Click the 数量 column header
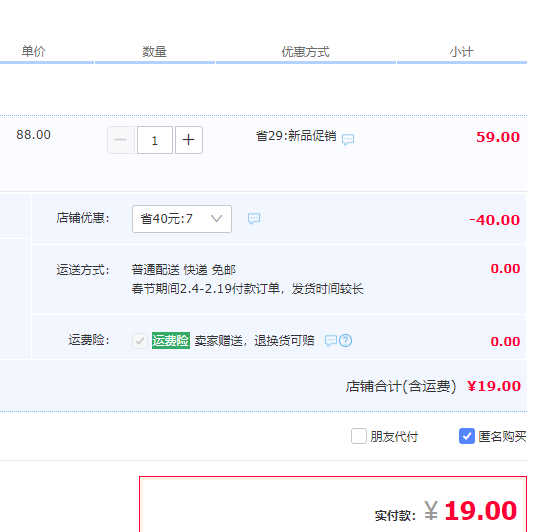The image size is (538, 532). click(154, 51)
